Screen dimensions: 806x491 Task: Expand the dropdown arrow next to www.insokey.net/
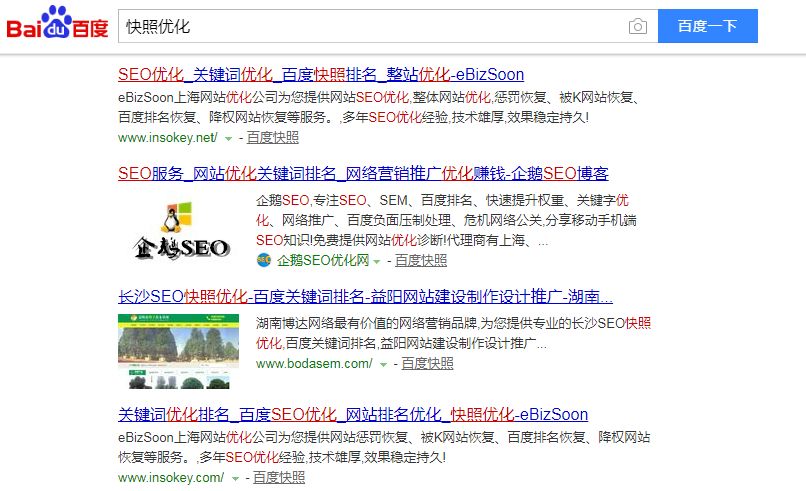pyautogui.click(x=228, y=138)
